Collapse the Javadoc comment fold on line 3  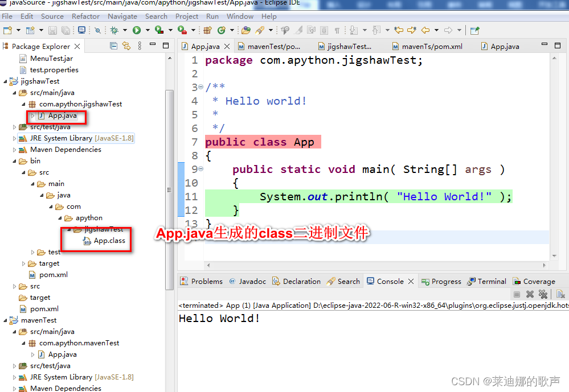coord(200,87)
